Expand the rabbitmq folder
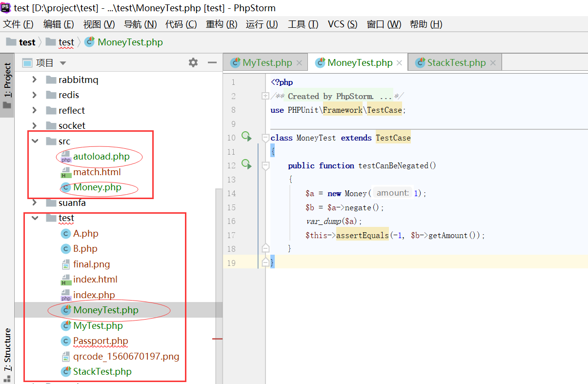588x384 pixels. (34, 80)
